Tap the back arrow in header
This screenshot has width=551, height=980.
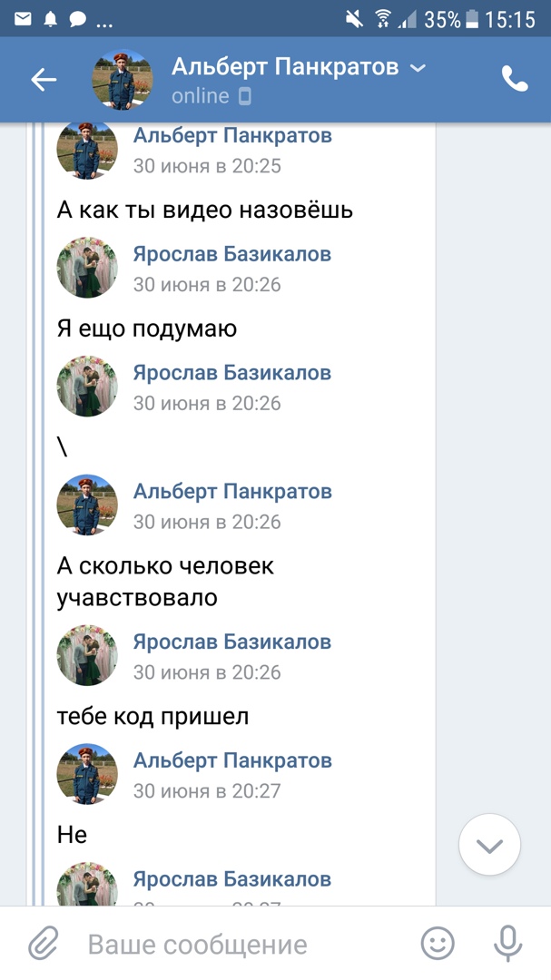click(44, 80)
